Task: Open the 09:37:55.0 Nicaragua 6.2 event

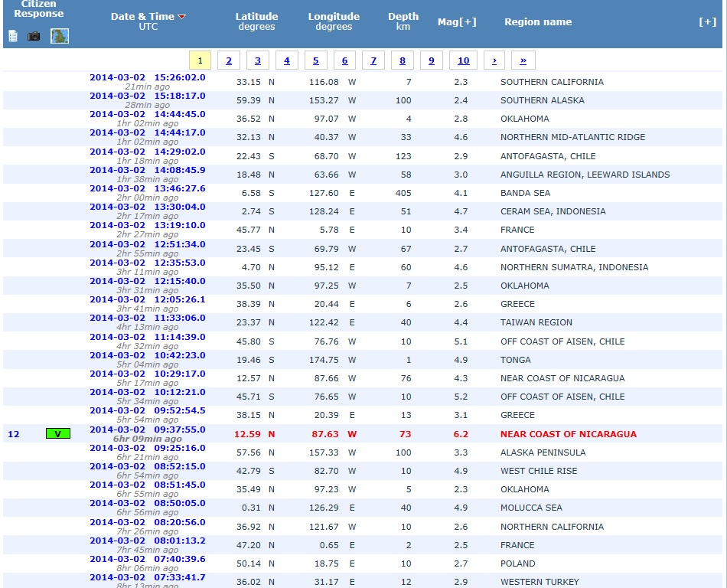Action: (x=148, y=430)
